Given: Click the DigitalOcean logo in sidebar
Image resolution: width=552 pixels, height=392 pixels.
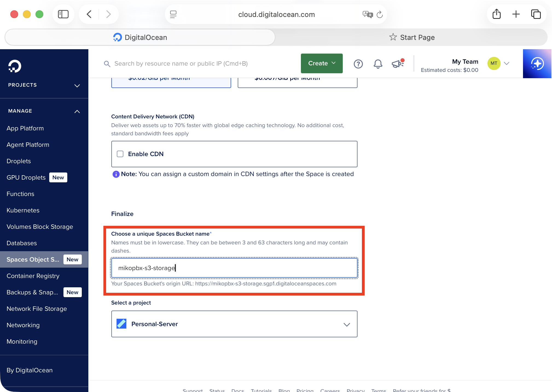Looking at the screenshot, I should point(14,66).
